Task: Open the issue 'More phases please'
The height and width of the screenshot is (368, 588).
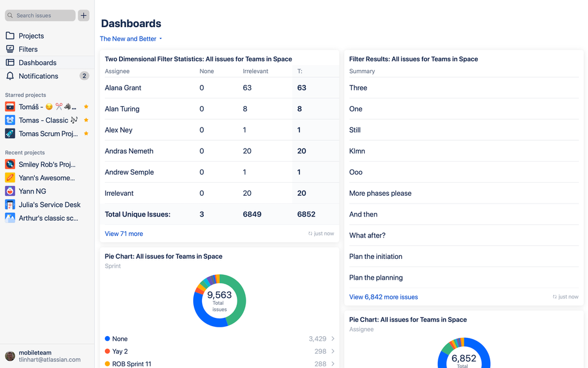Action: 380,193
